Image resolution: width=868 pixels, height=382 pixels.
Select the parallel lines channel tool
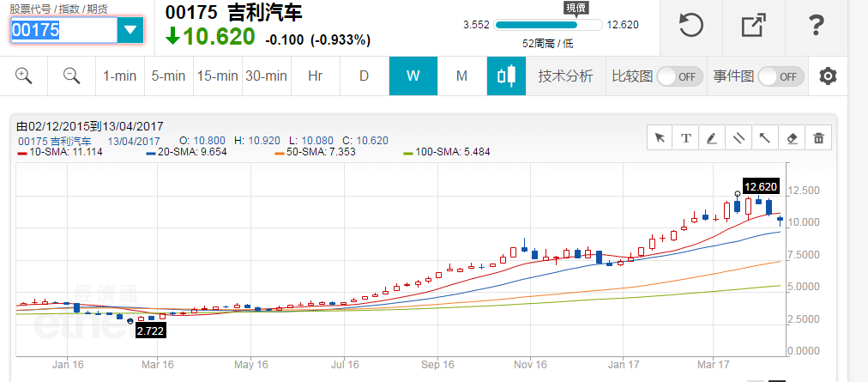[738, 137]
